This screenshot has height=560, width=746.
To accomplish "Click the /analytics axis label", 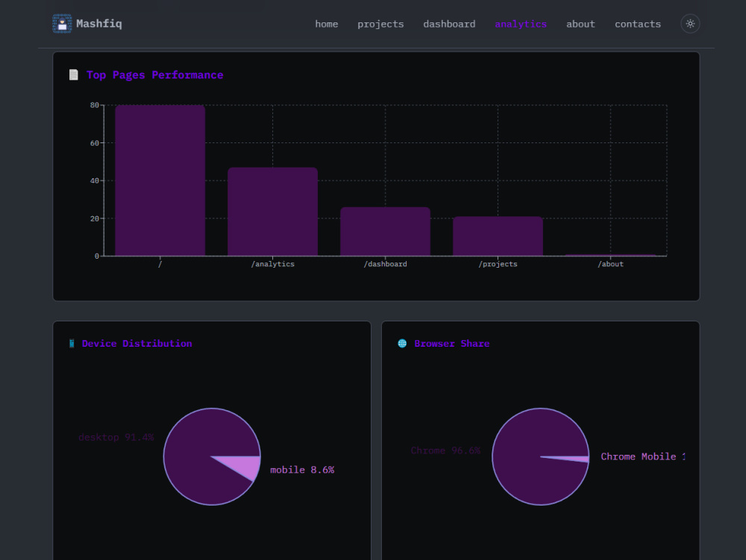I will pos(272,264).
